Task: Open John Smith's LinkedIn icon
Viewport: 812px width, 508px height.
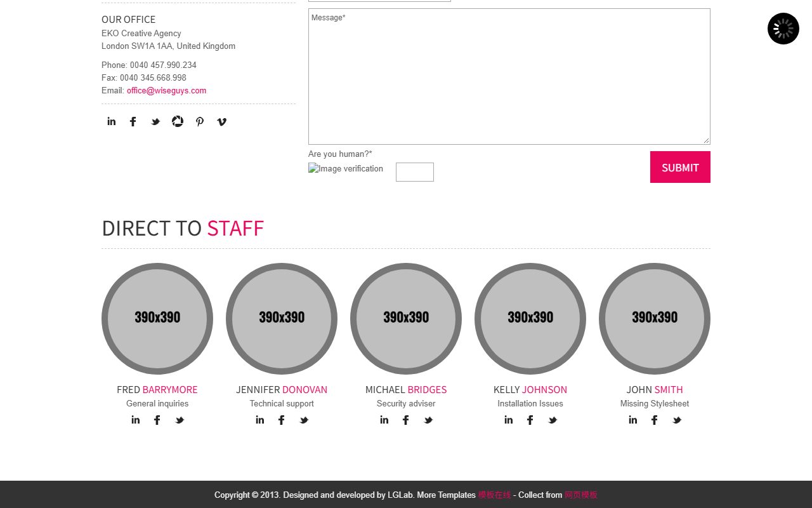Action: (633, 420)
